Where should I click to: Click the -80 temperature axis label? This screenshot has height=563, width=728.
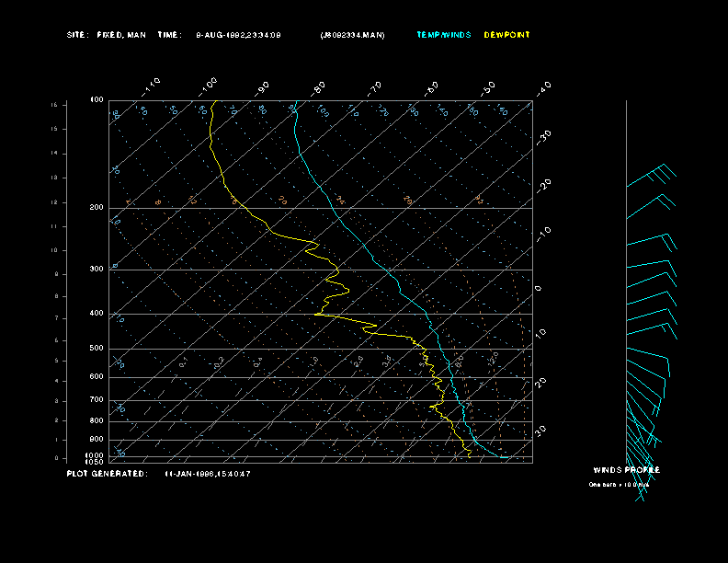(319, 87)
